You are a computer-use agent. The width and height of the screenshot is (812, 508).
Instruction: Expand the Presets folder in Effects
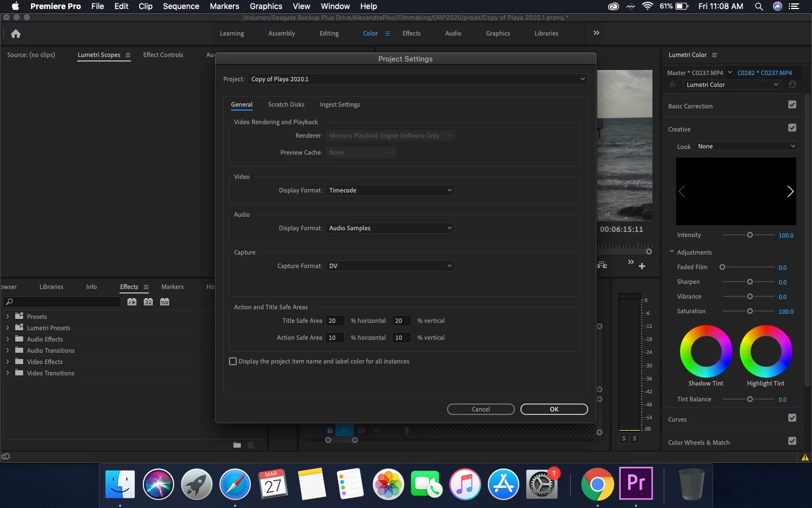7,317
